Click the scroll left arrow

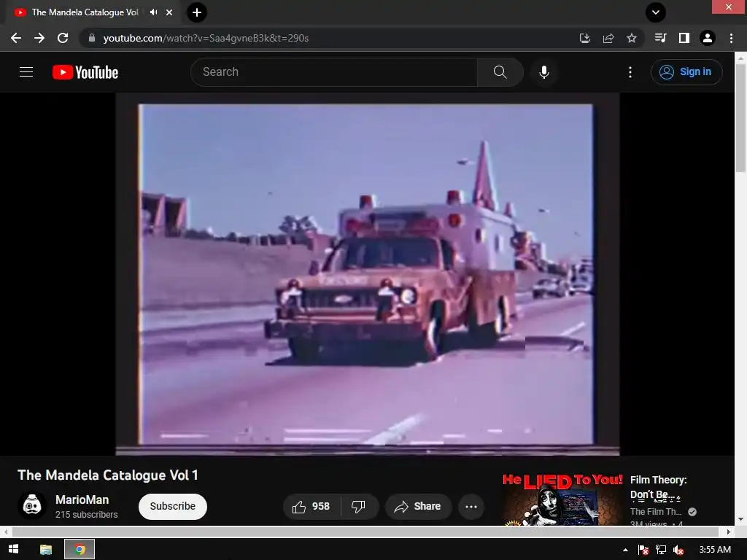(5, 532)
